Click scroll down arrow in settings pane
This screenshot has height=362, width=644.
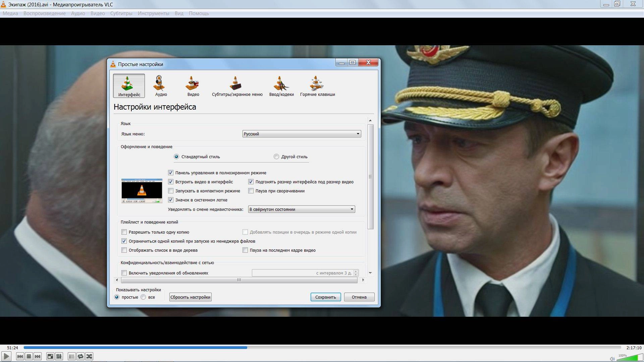370,273
